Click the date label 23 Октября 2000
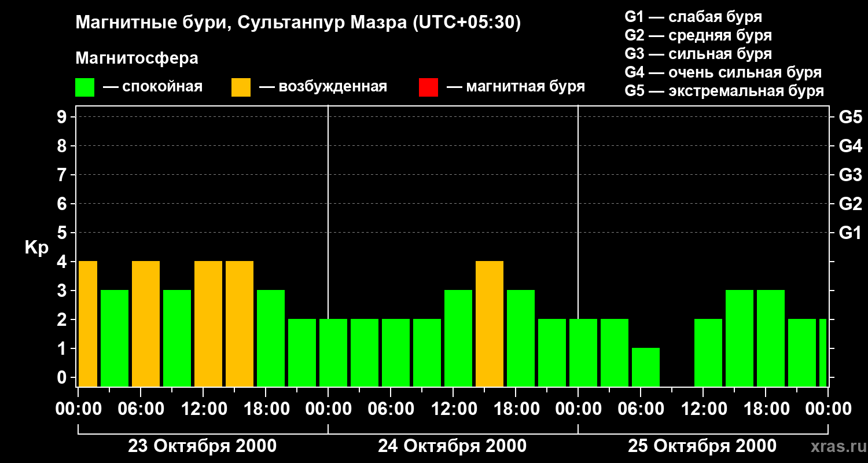The image size is (868, 463). click(x=202, y=446)
